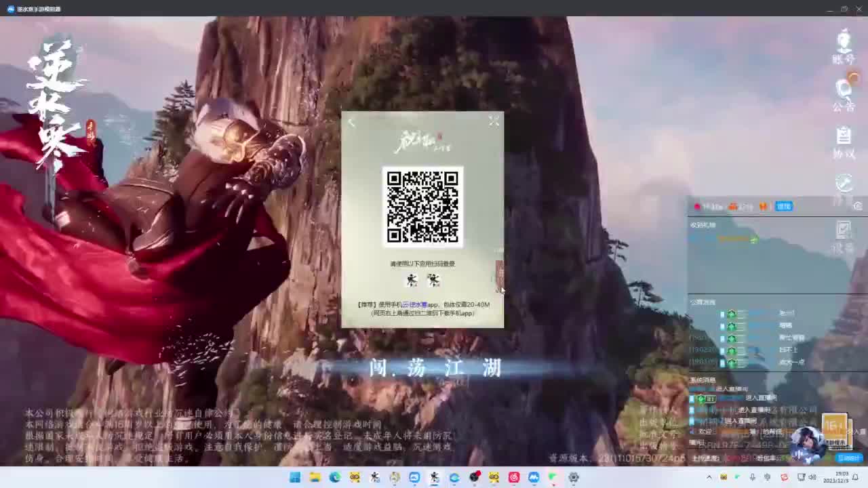The image size is (868, 488).
Task: Open the blue chat bubble app on taskbar
Action: (414, 477)
